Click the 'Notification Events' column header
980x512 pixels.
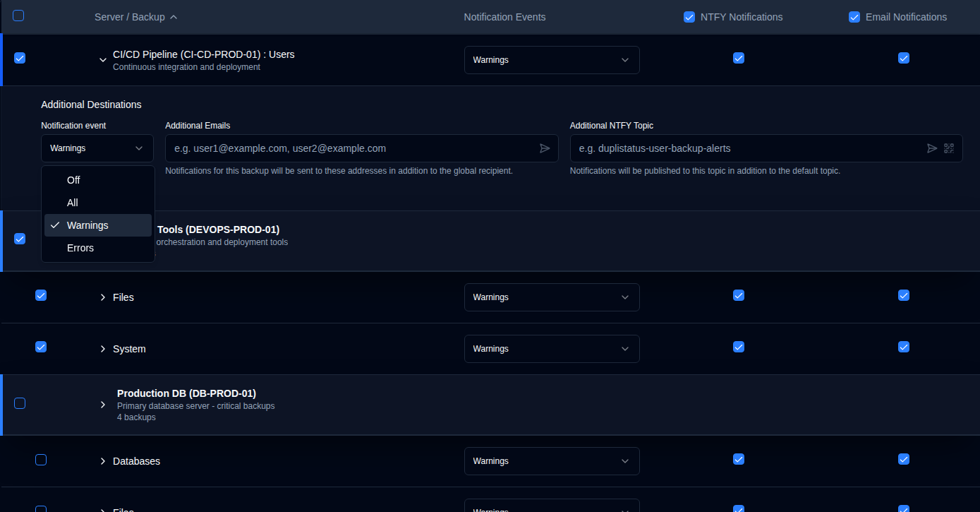point(504,17)
